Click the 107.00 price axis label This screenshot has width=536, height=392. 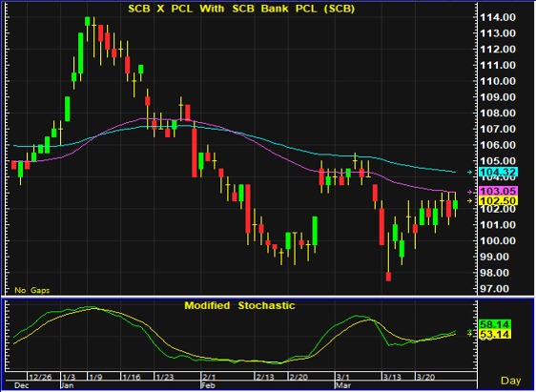tap(498, 129)
